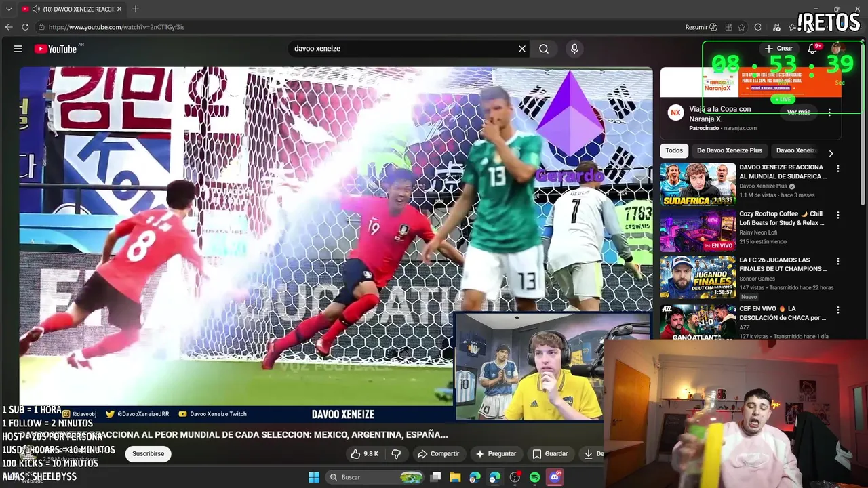Open the YouTube account avatar menu
Viewport: 868px width, 488px height.
click(837, 49)
